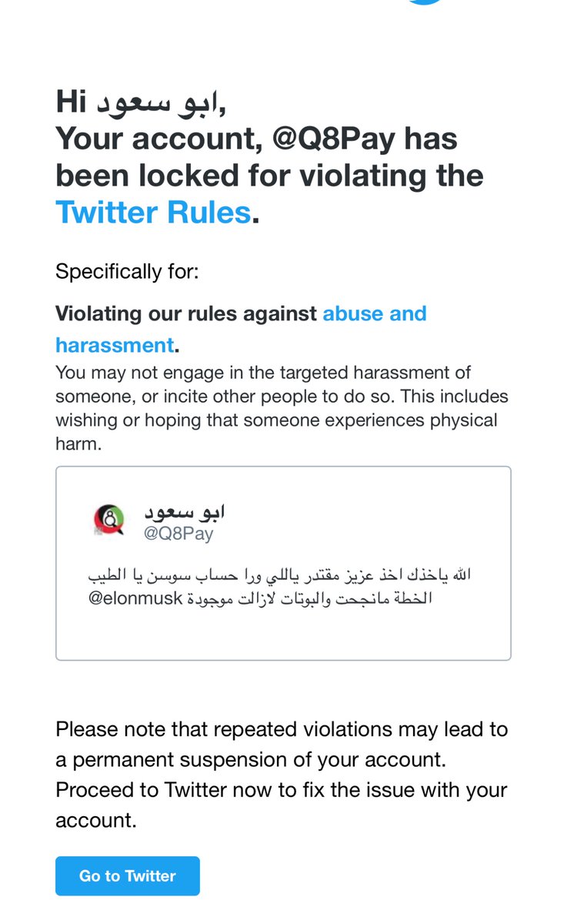Screen dimensions: 567x924
Task: Select the ابو سعود display name in the tweet
Action: click(x=184, y=512)
